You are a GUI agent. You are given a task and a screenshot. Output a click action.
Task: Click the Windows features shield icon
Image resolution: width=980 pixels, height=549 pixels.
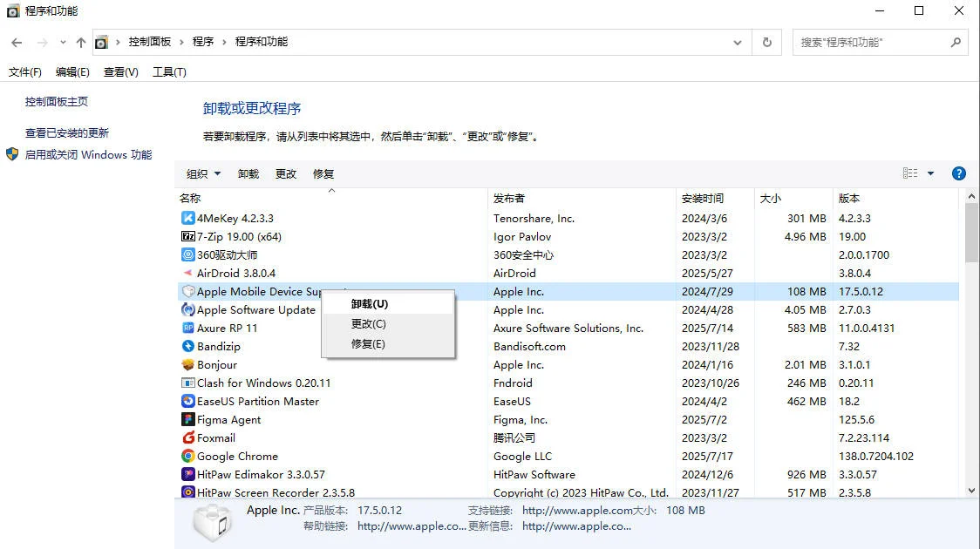(x=12, y=154)
